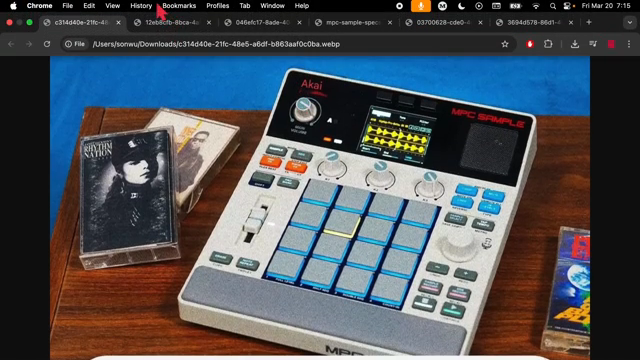Open the Bookmarks menu

click(x=179, y=6)
